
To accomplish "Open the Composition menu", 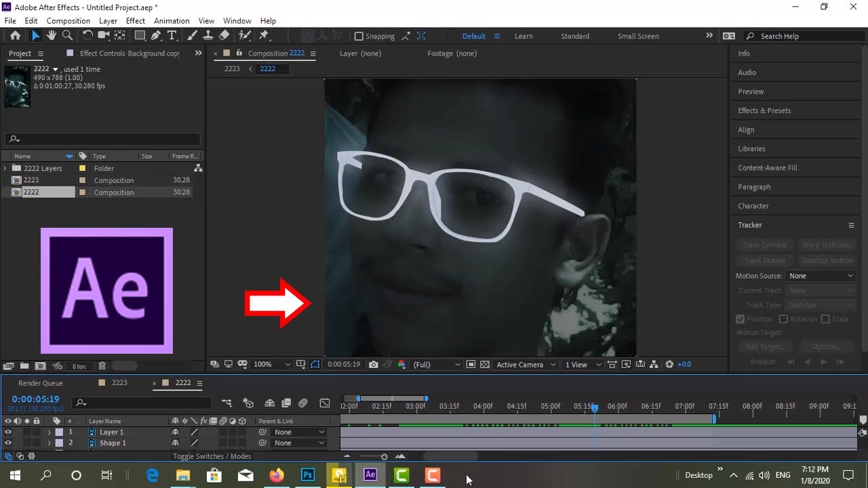I will click(68, 21).
